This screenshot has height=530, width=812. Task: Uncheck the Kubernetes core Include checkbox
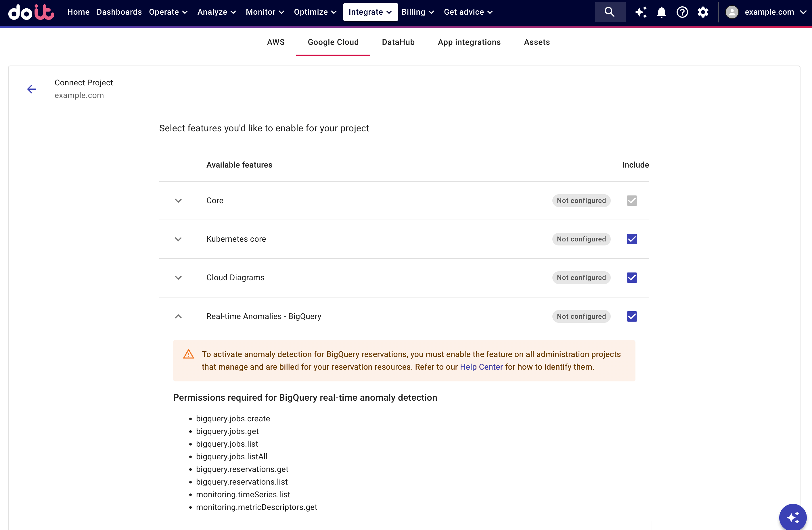pos(631,239)
